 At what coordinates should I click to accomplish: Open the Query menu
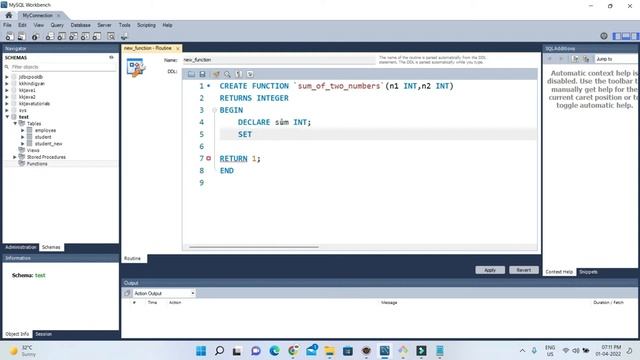click(57, 25)
